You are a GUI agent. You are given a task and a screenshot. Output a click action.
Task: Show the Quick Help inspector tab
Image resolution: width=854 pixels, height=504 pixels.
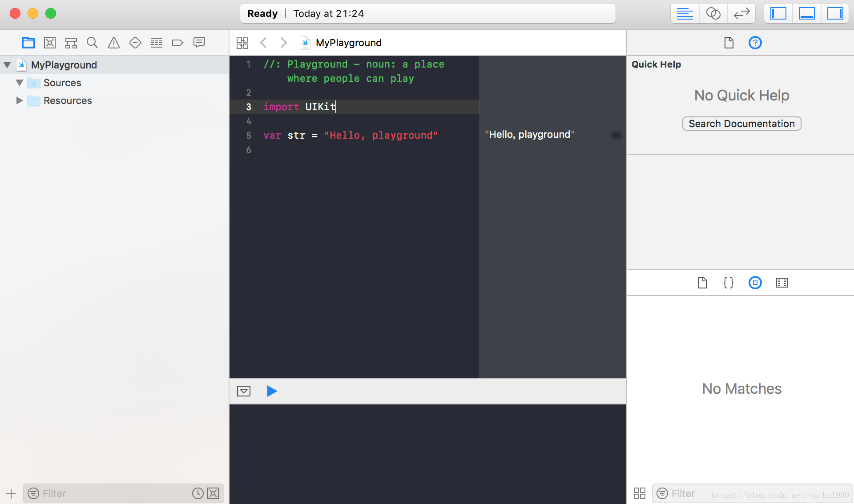point(755,43)
